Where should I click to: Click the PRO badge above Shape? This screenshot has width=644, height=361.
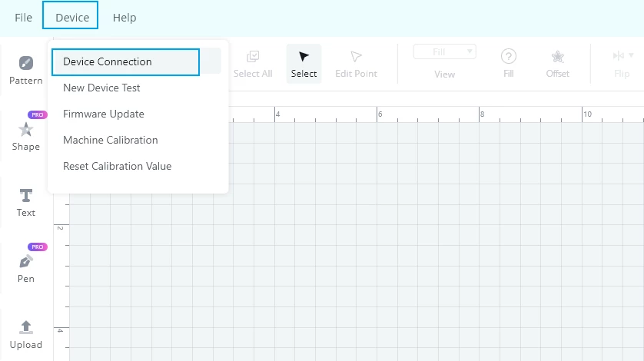click(x=38, y=114)
